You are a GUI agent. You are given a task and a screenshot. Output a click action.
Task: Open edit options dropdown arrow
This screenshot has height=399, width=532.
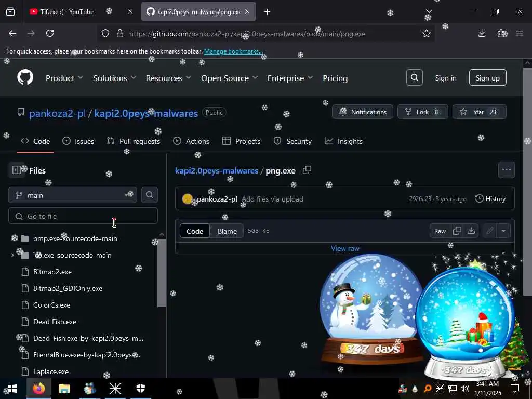(x=503, y=231)
